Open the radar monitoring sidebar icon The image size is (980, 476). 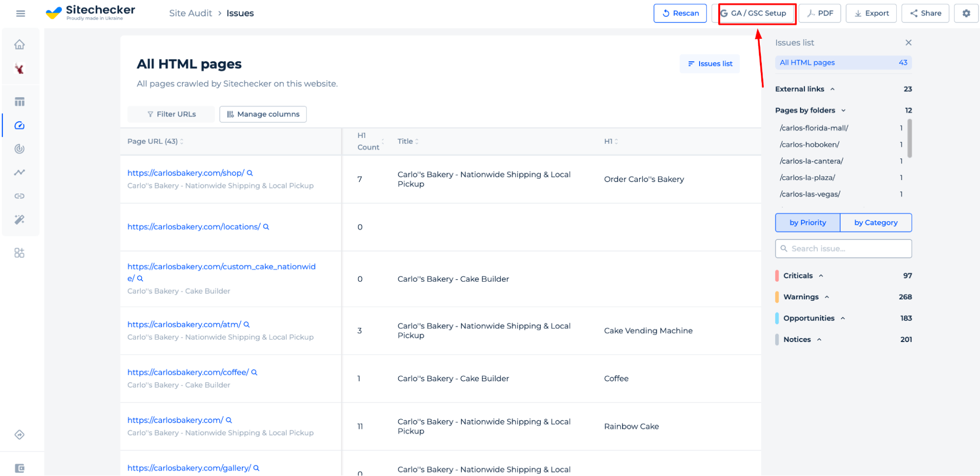(20, 149)
